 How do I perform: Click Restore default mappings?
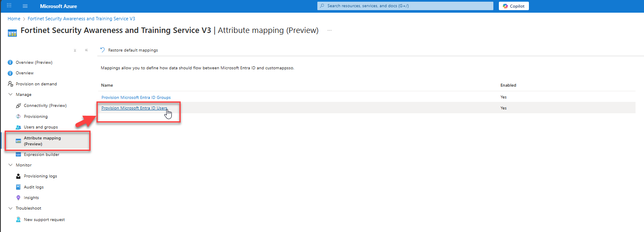tap(133, 50)
